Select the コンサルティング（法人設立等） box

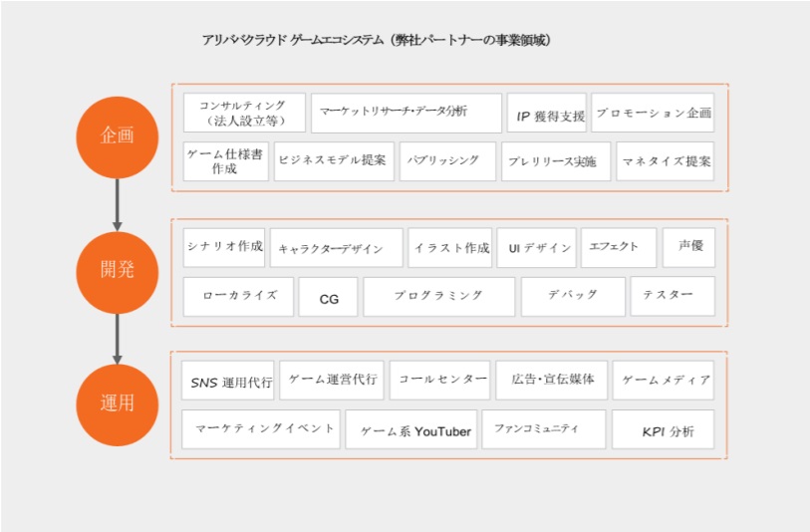click(x=244, y=113)
